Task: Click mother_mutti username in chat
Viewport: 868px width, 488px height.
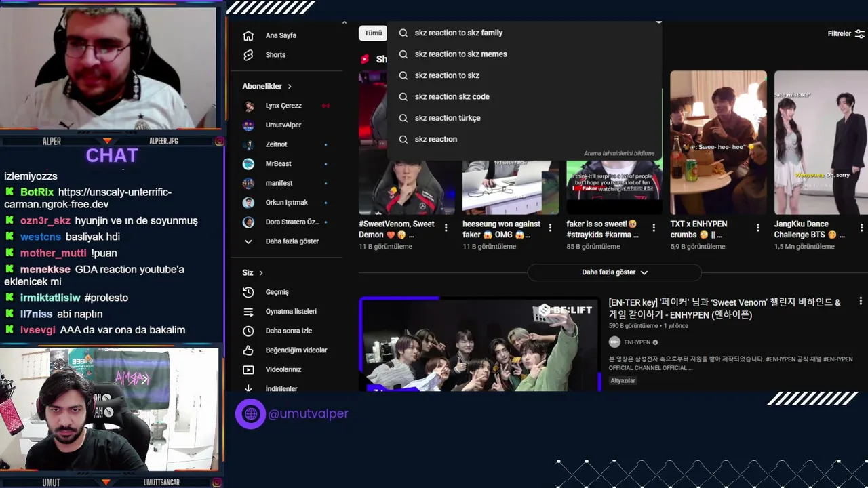Action: 54,253
